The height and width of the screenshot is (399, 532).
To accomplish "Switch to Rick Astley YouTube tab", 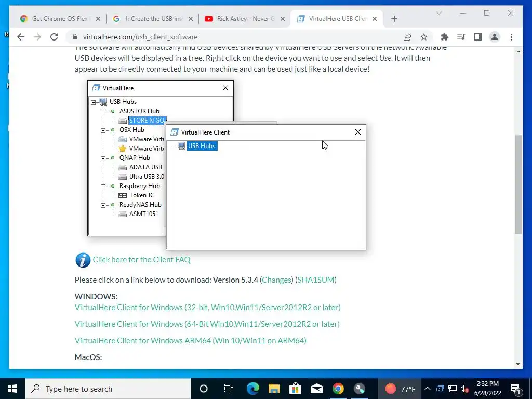I will [x=244, y=19].
